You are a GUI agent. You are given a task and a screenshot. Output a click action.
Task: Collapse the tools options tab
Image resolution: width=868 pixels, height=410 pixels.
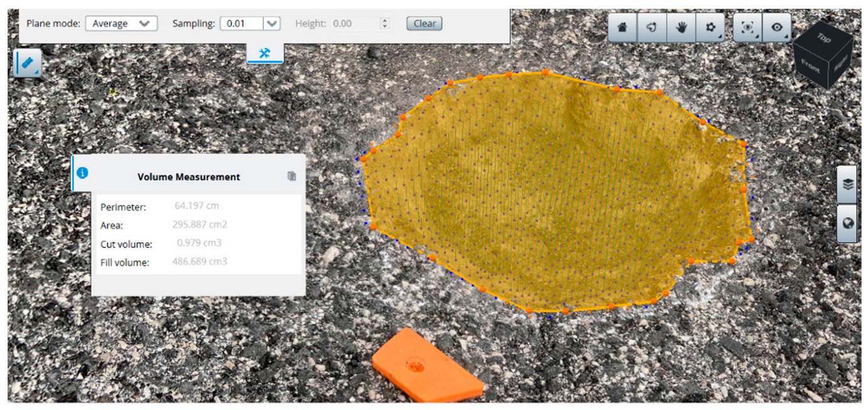pos(264,54)
